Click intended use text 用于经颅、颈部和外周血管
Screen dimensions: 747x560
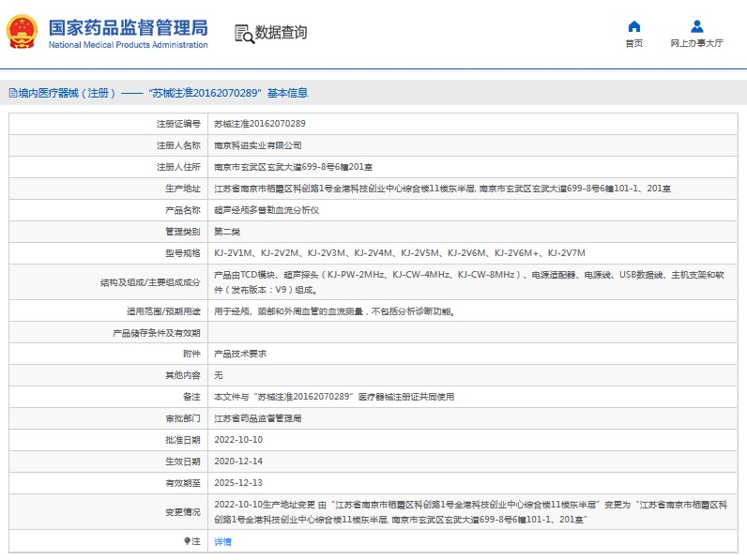pos(334,311)
